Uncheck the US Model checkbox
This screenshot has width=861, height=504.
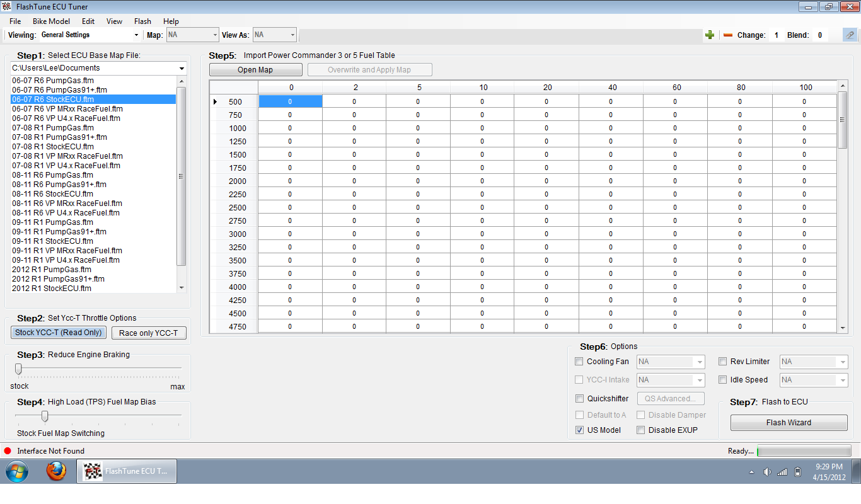coord(579,430)
